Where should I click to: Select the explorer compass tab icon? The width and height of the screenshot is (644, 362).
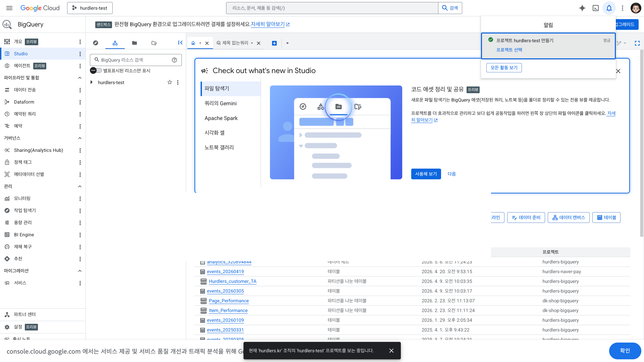click(x=96, y=43)
